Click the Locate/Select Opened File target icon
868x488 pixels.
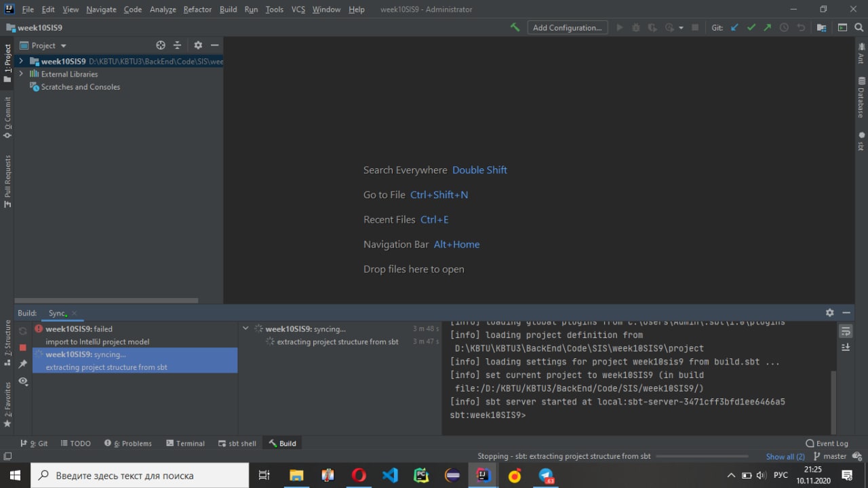click(x=161, y=45)
